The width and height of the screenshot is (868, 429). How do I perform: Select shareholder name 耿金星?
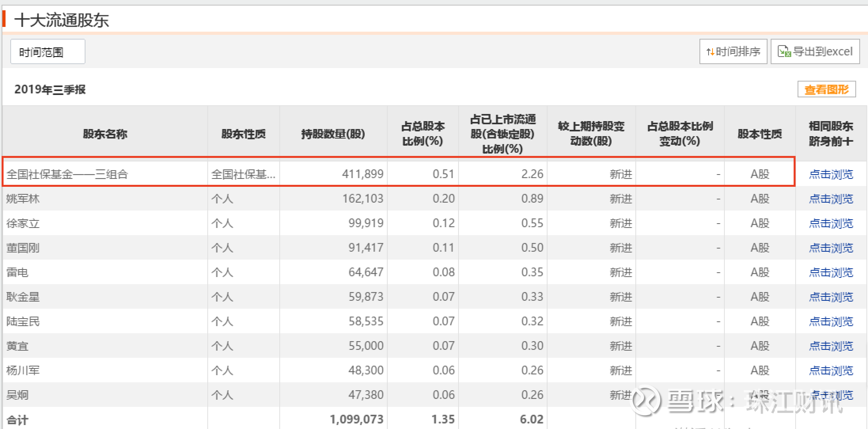pyautogui.click(x=23, y=297)
